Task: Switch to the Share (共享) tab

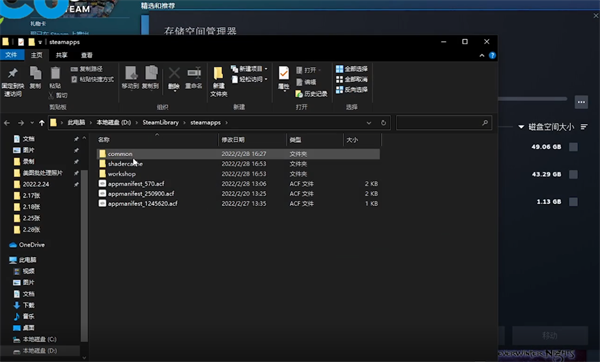Action: tap(61, 55)
